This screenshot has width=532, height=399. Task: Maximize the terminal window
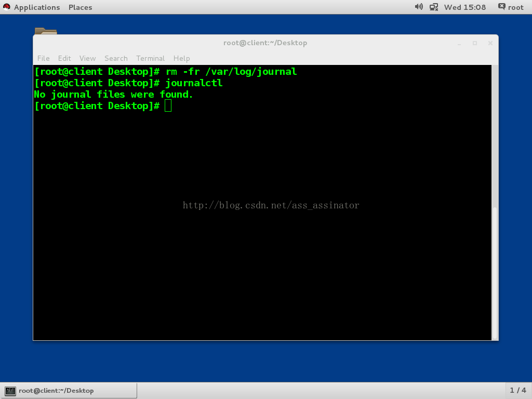[x=475, y=43]
